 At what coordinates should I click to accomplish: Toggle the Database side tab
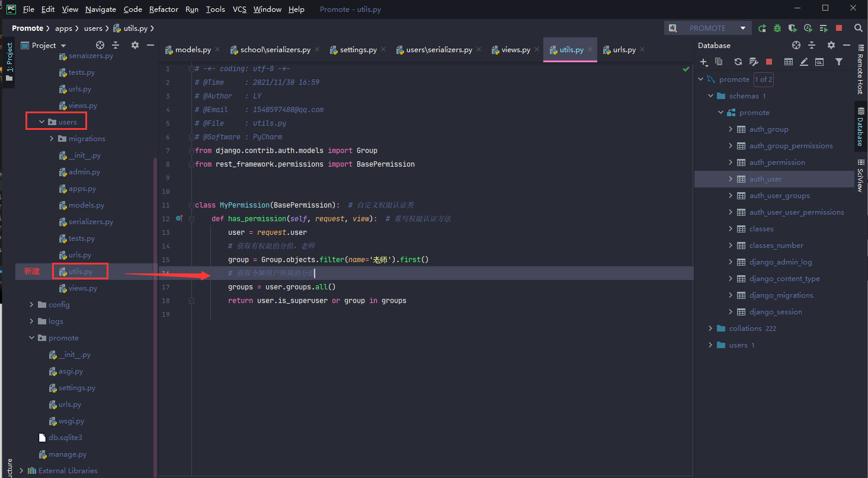point(860,126)
